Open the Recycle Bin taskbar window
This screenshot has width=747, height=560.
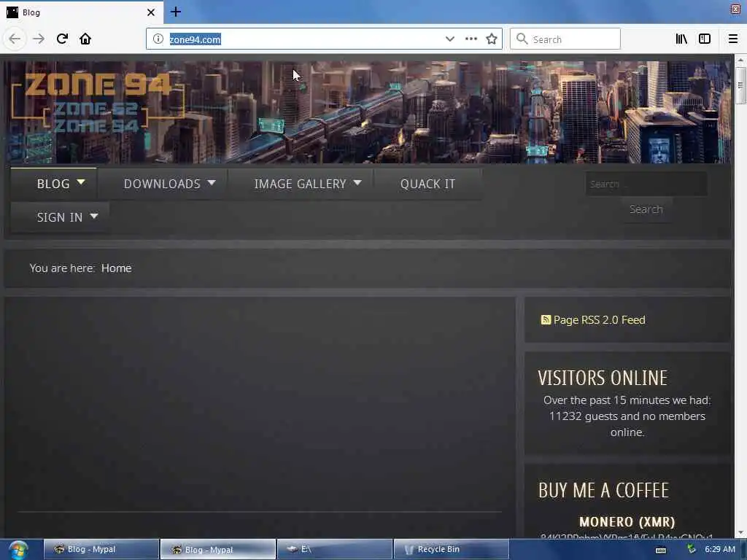[451, 549]
